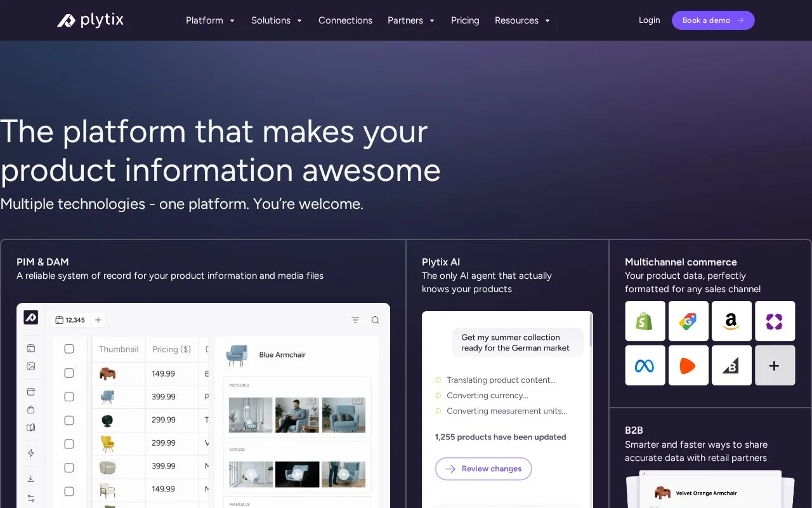Viewport: 812px width, 508px height.
Task: Open the settings sliders icon in the sidebar
Action: 31,498
